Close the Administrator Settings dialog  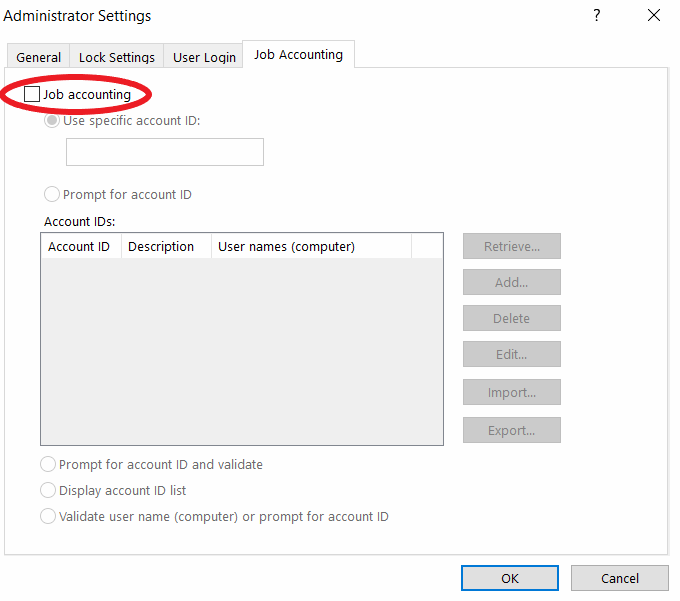tap(654, 16)
